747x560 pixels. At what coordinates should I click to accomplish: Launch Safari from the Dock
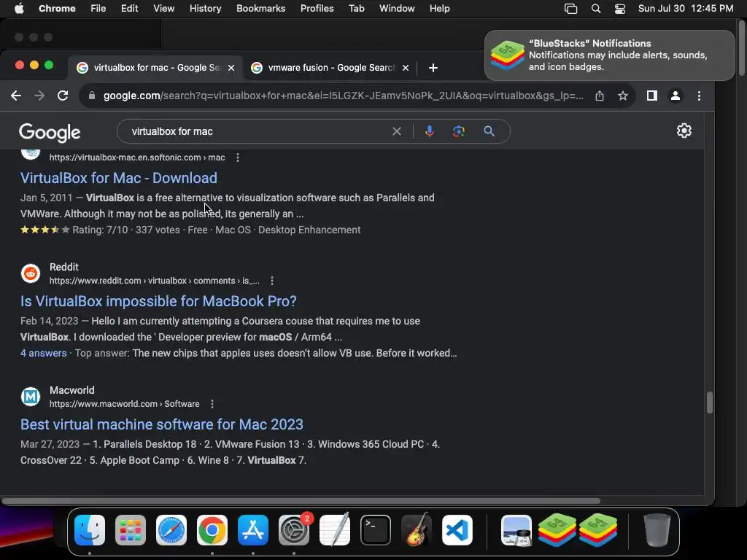(171, 530)
